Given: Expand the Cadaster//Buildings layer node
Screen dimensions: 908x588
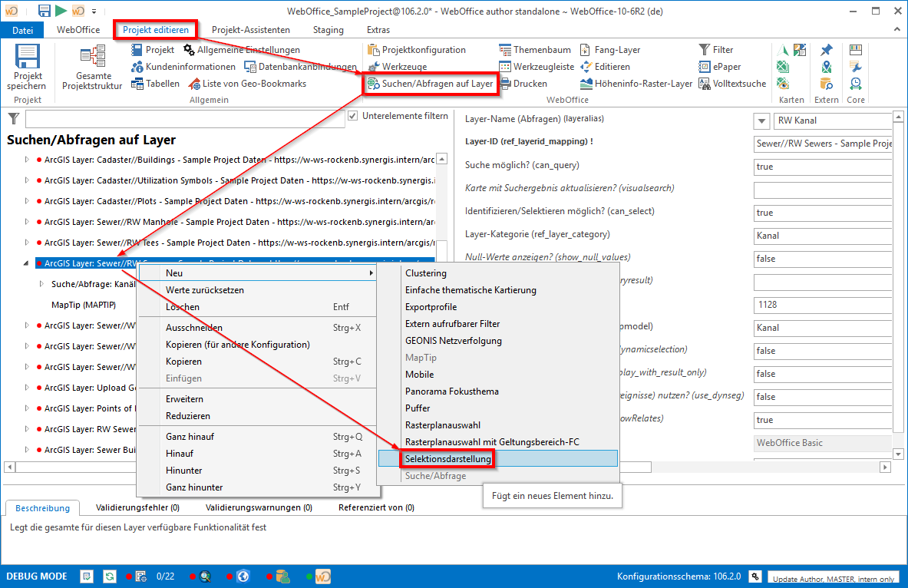Looking at the screenshot, I should pyautogui.click(x=27, y=160).
